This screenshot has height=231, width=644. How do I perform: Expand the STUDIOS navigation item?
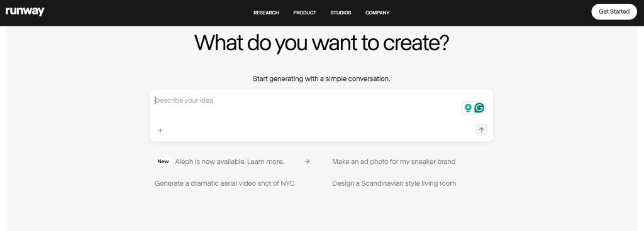[x=340, y=13]
